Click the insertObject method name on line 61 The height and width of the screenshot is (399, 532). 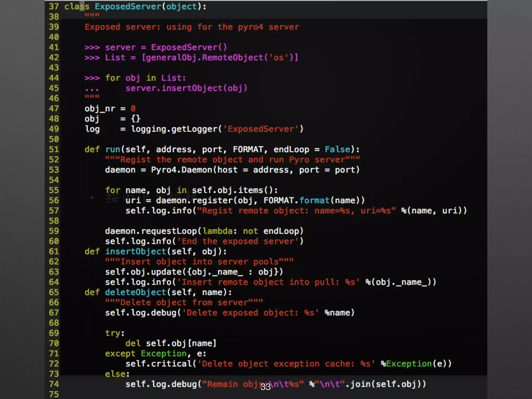click(135, 251)
